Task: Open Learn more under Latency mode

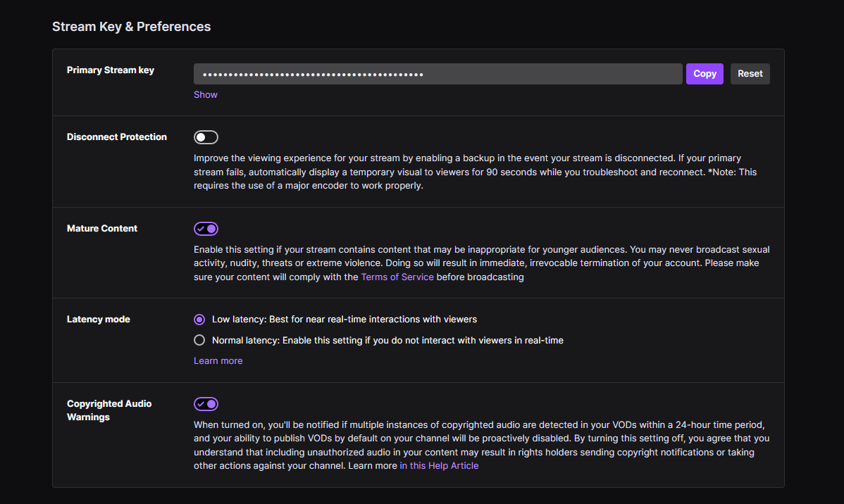Action: tap(218, 361)
